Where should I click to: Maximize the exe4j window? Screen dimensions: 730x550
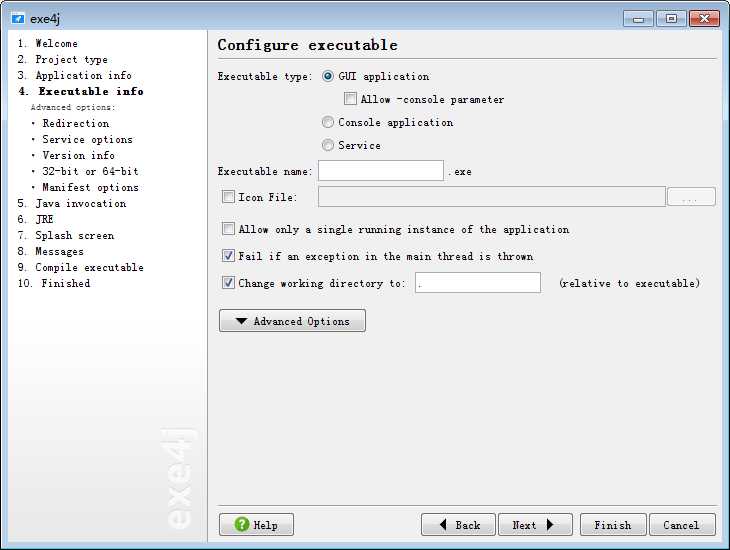[x=671, y=19]
